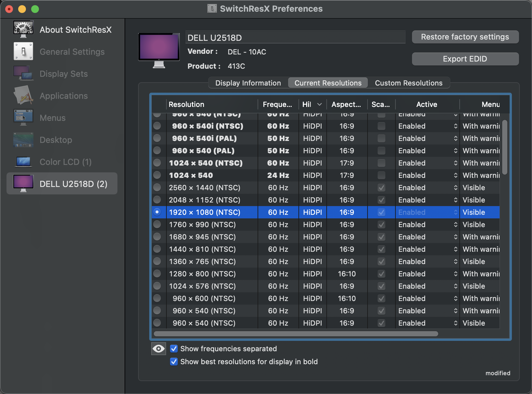Select radio for 2560 × 1440 (NTSC)
This screenshot has height=394, width=532.
tap(157, 187)
